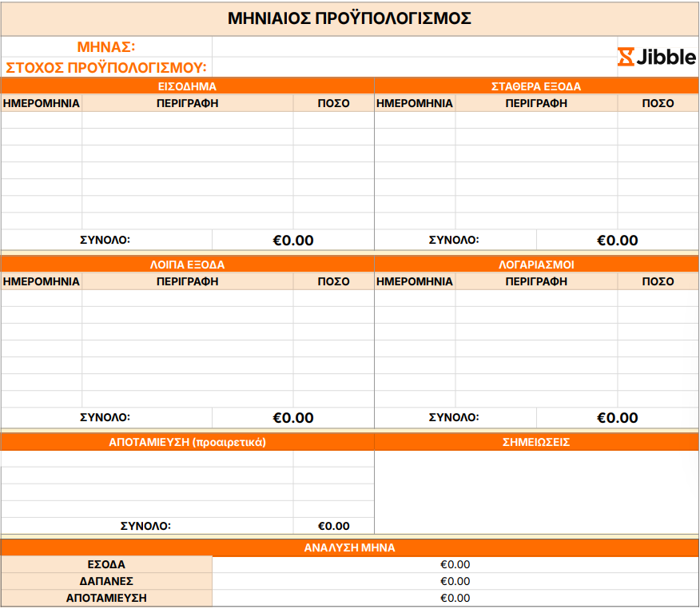The height and width of the screenshot is (609, 700).
Task: Click the Jibble logo icon
Action: pyautogui.click(x=626, y=57)
